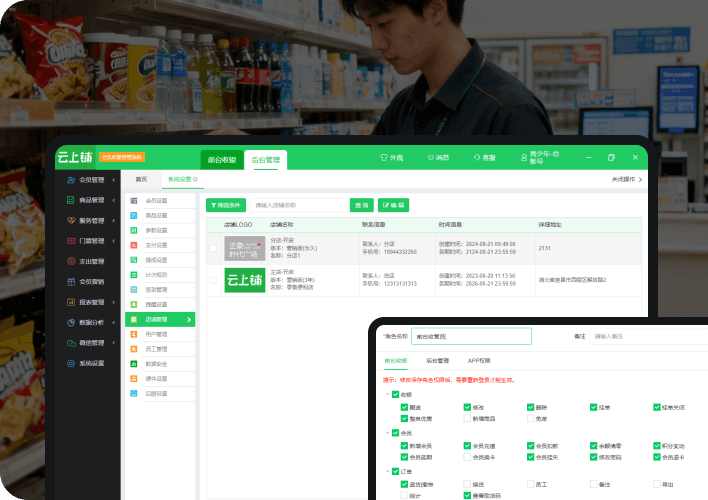This screenshot has height=500, width=708.
Task: Select the 计次规则 submenu icon
Action: [134, 275]
